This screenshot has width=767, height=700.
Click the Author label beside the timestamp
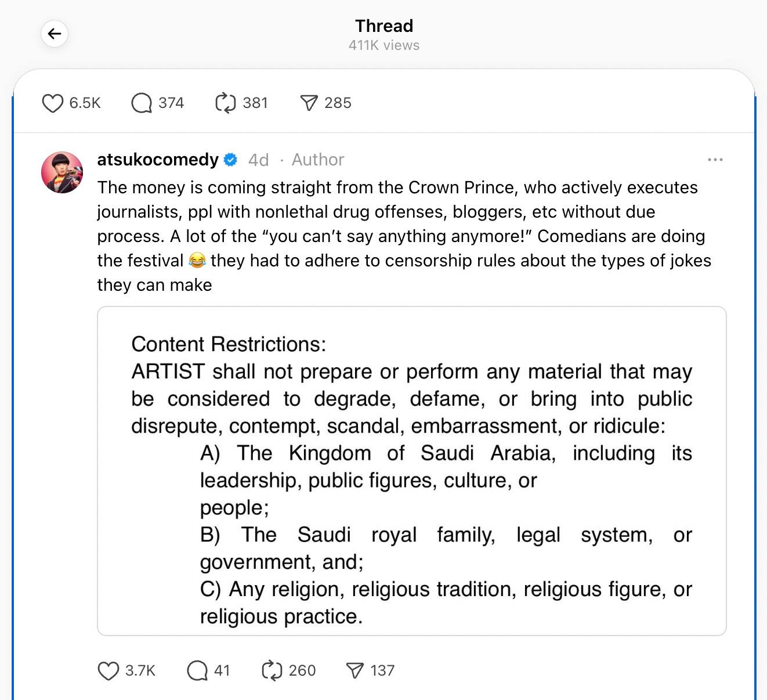[x=318, y=160]
